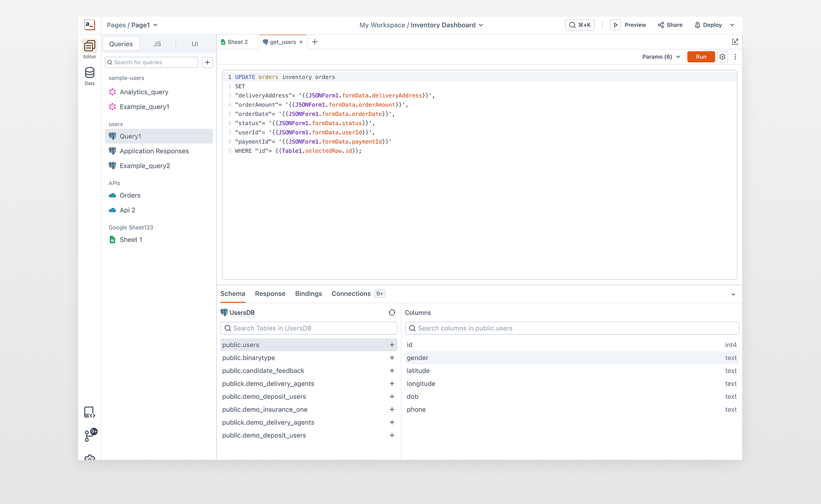Click the UsersDB datasource name
Screen dimensions: 821x504
pos(242,312)
